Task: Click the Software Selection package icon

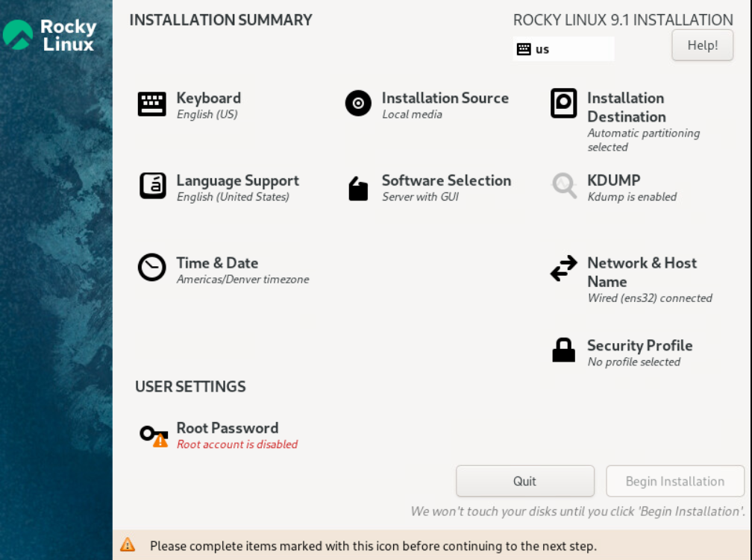Action: click(358, 188)
